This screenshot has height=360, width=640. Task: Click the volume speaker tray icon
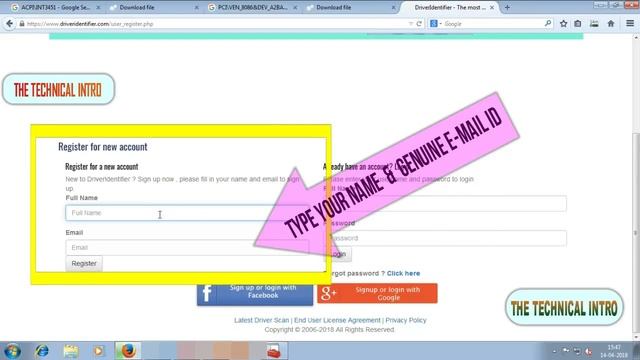[x=588, y=351]
